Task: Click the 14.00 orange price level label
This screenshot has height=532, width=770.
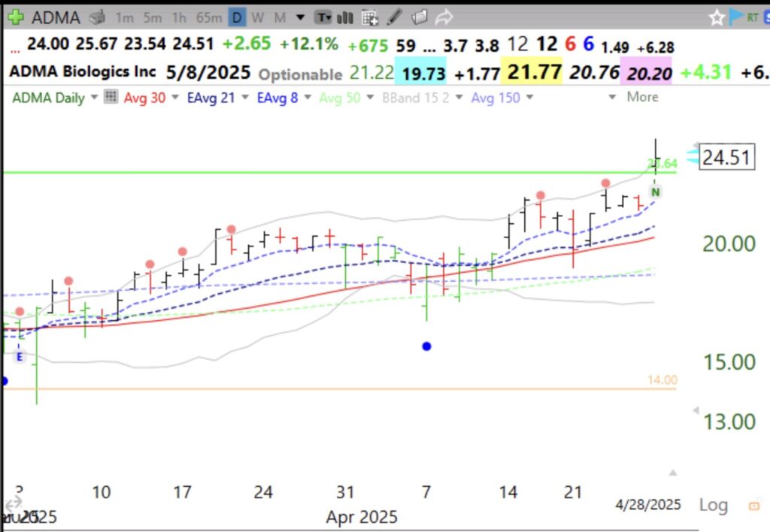Action: (662, 380)
